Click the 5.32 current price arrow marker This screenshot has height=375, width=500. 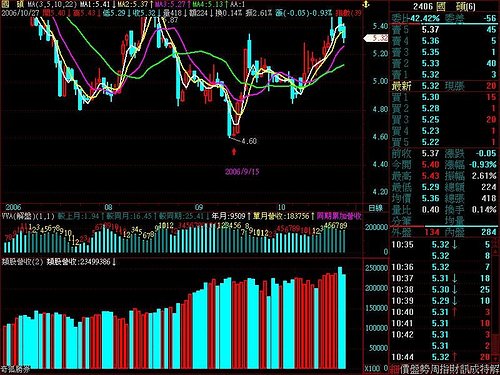pyautogui.click(x=376, y=38)
